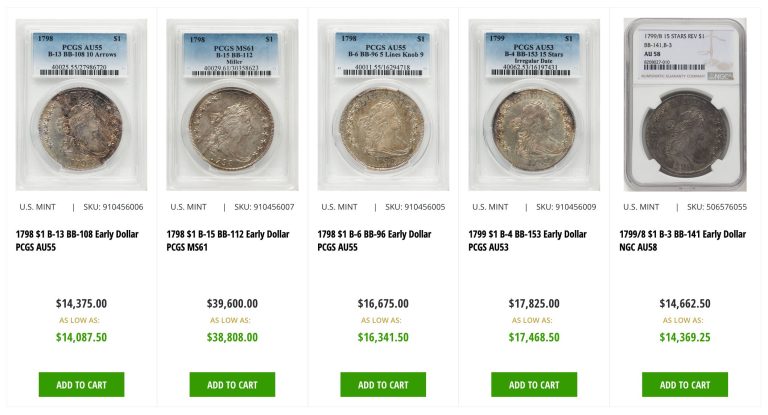
Task: Click the $14,369.25 low price
Action: [x=685, y=338]
